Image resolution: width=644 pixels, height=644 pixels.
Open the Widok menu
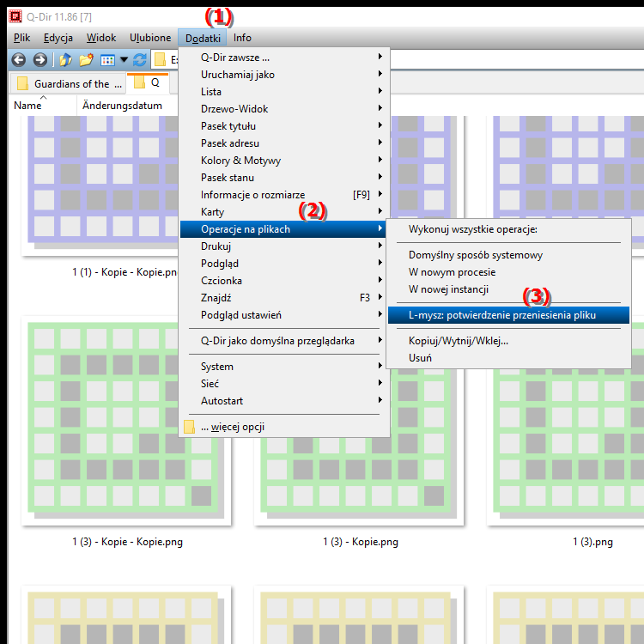101,38
